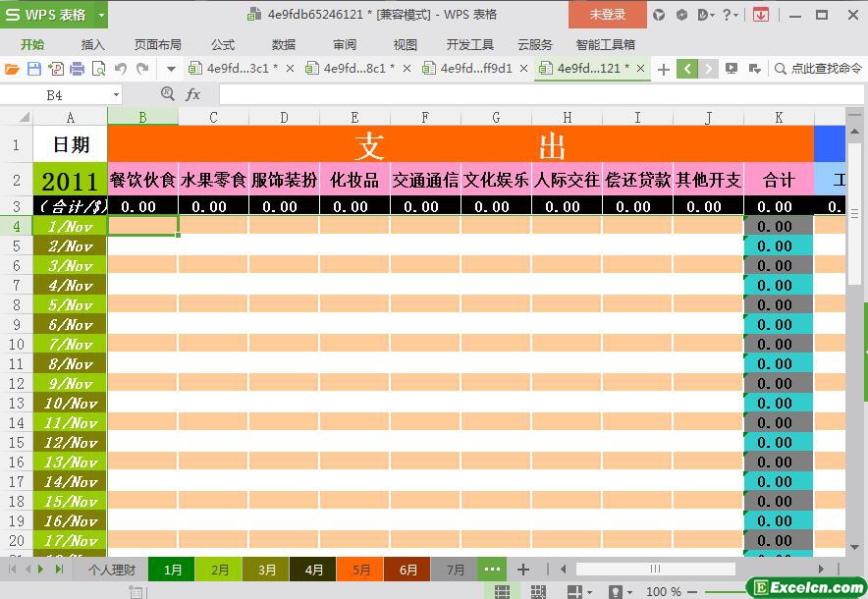Switch to normal view in status bar
The image size is (868, 599).
[x=502, y=592]
